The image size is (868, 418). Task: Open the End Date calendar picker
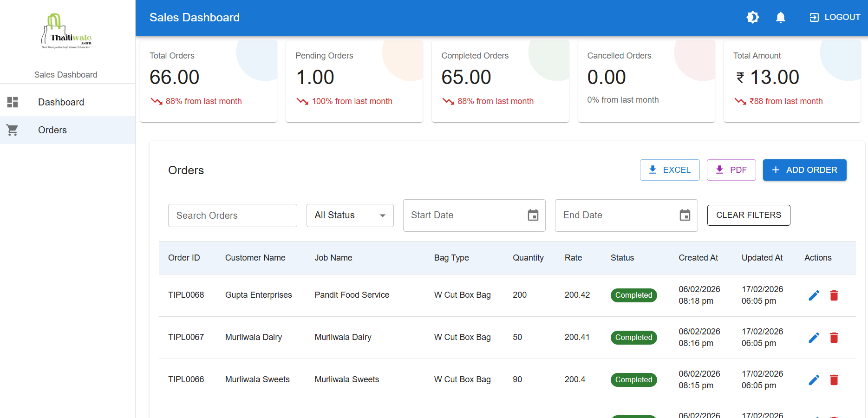pyautogui.click(x=685, y=215)
